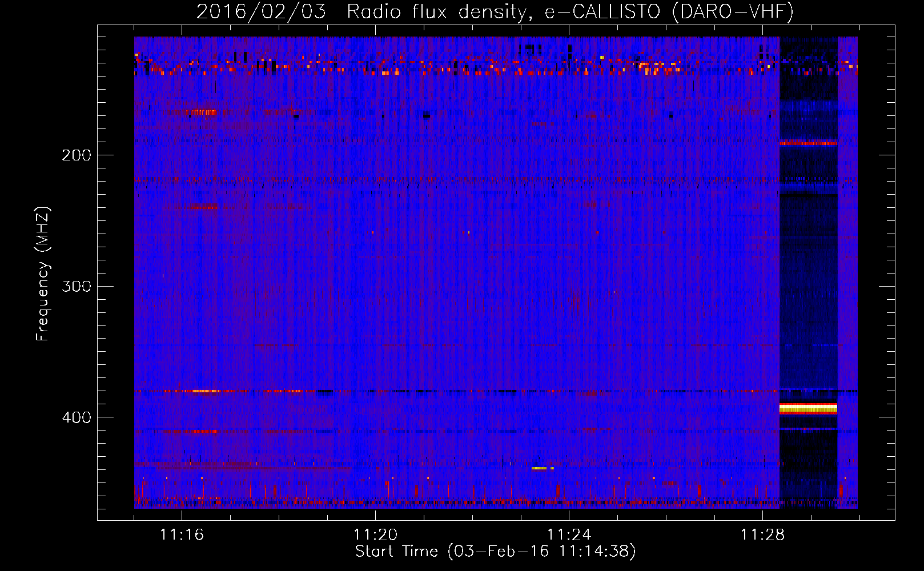Click the 200 frequency tick label
Viewport: 924px width, 571px height.
pyautogui.click(x=77, y=155)
